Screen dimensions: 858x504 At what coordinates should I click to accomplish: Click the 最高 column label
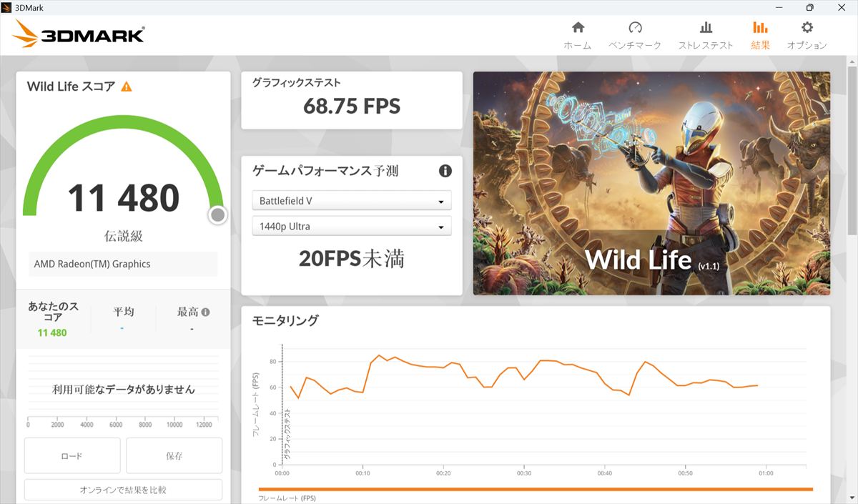(x=188, y=312)
